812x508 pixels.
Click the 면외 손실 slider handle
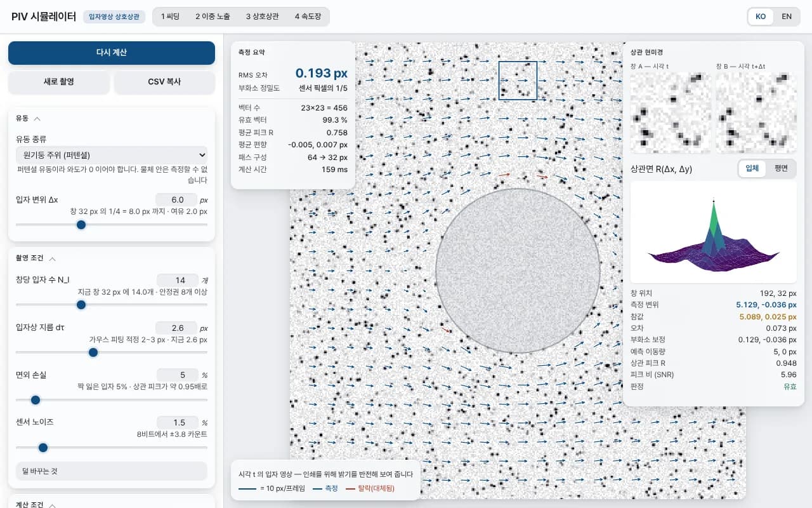(36, 400)
